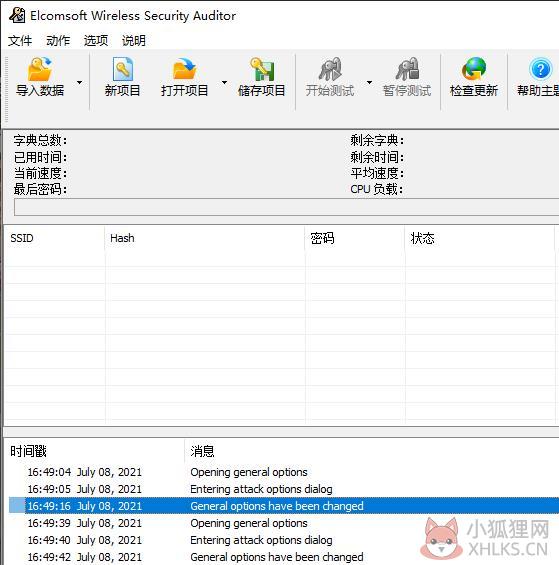Click the toolbar drag grip handle
Viewport: 559px width, 565px height.
click(x=6, y=88)
